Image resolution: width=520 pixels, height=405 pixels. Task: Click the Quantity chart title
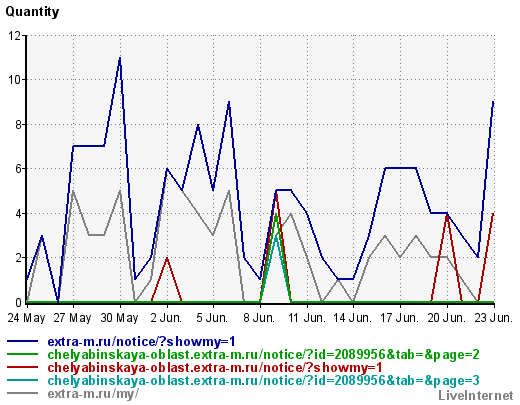point(32,12)
